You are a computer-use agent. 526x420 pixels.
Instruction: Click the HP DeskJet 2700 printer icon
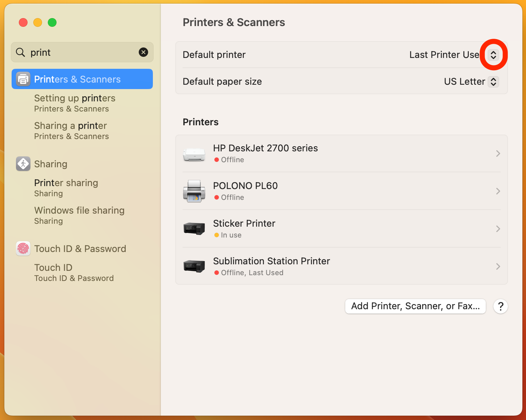tap(194, 154)
